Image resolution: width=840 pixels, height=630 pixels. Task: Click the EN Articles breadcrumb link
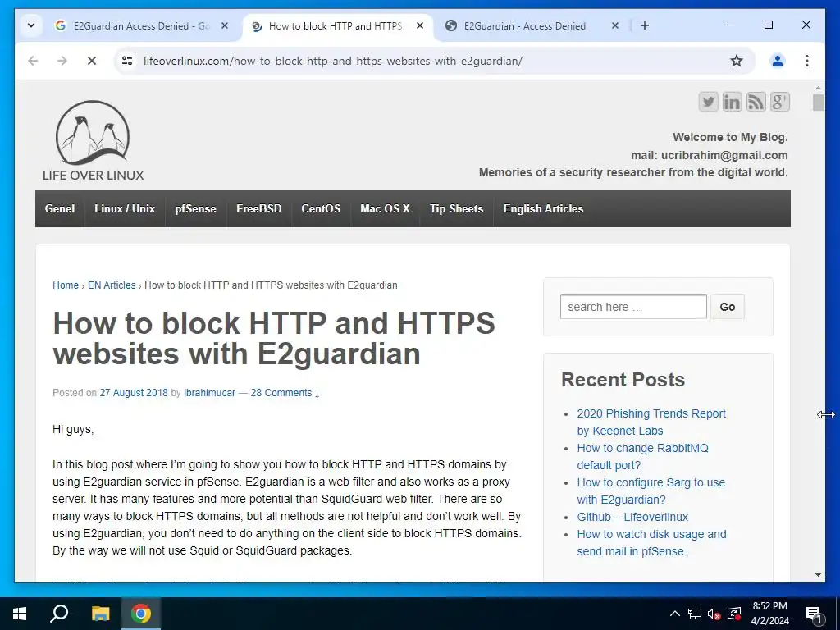(x=112, y=285)
